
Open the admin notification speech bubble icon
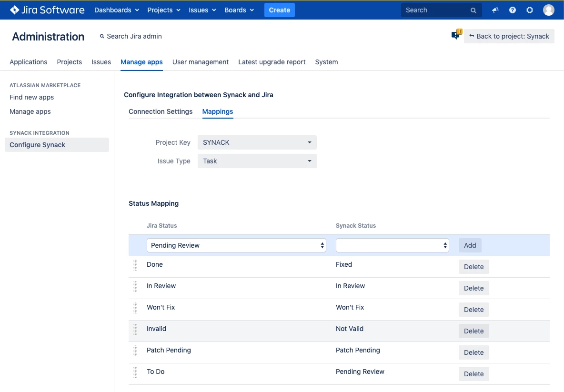tap(454, 34)
